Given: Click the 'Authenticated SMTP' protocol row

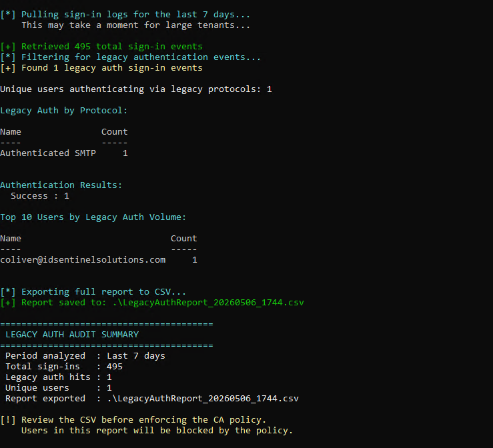Looking at the screenshot, I should (64, 153).
